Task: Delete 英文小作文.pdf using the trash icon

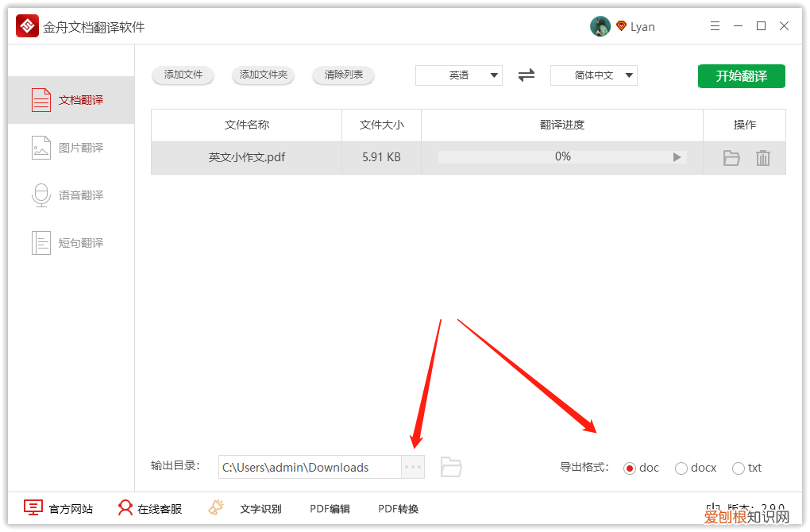Action: coord(763,157)
